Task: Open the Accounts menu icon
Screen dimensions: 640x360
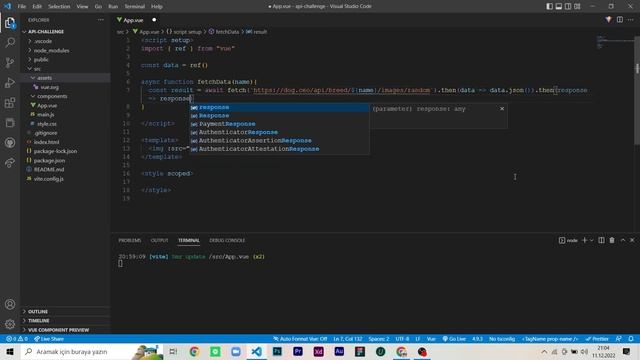Action: point(10,304)
